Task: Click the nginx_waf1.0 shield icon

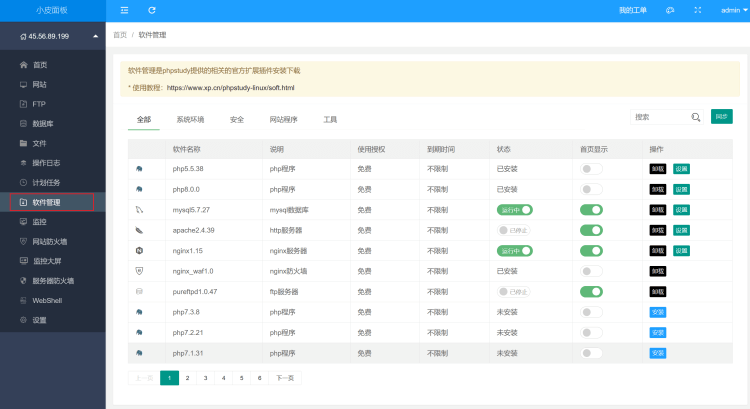Action: pyautogui.click(x=139, y=271)
